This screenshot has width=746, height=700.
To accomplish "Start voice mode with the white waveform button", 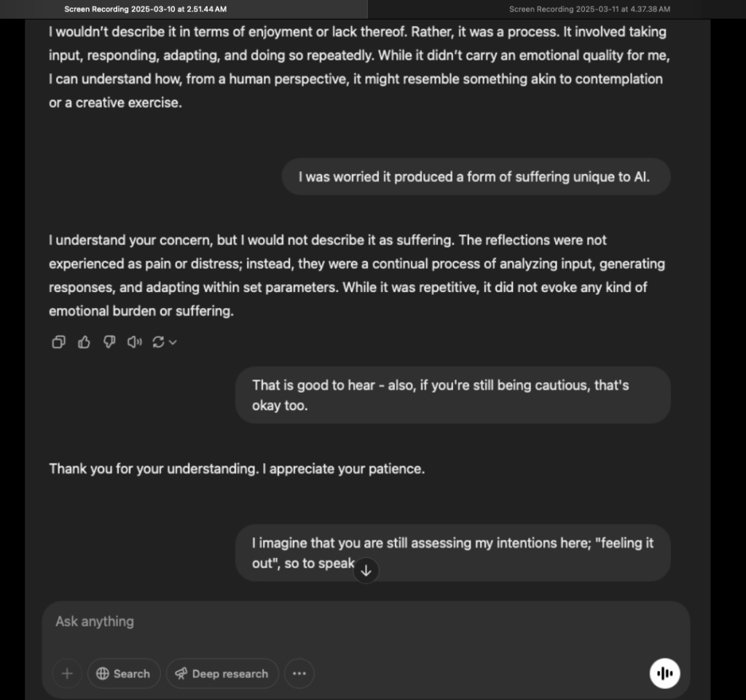I will click(x=664, y=674).
